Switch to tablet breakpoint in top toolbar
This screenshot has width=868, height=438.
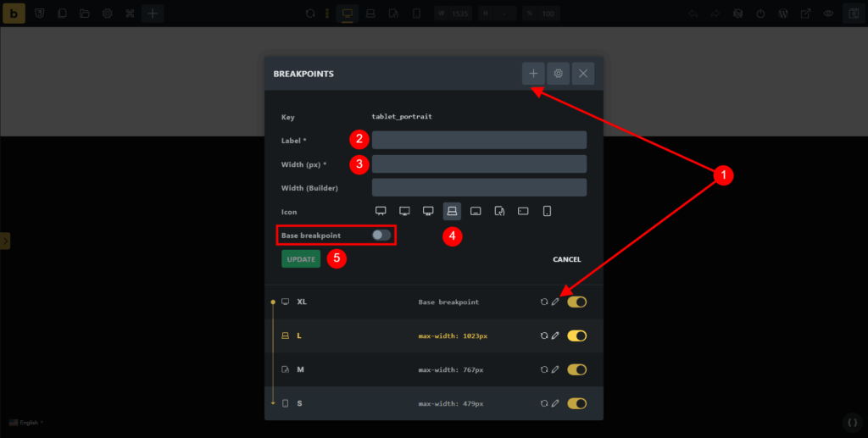coord(393,14)
